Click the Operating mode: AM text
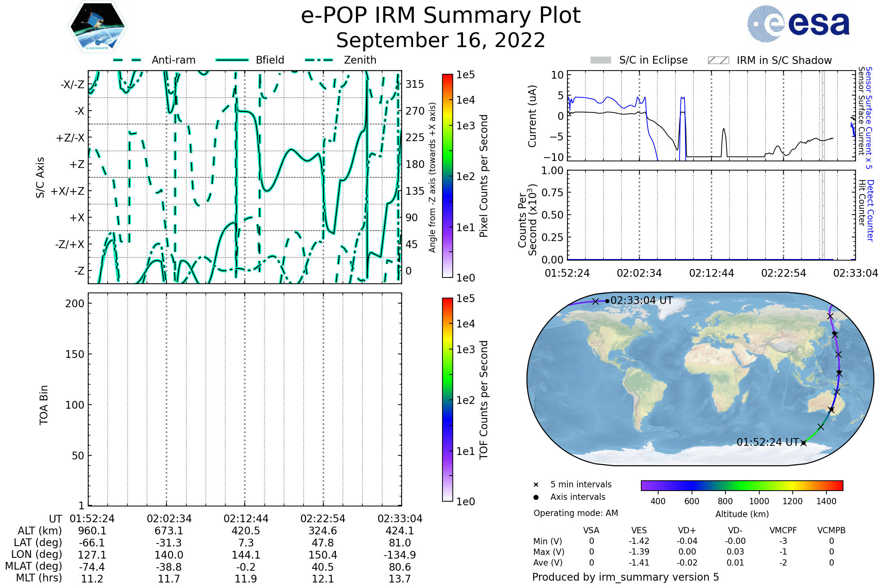Viewport: 882px width, 588px height. [x=576, y=513]
